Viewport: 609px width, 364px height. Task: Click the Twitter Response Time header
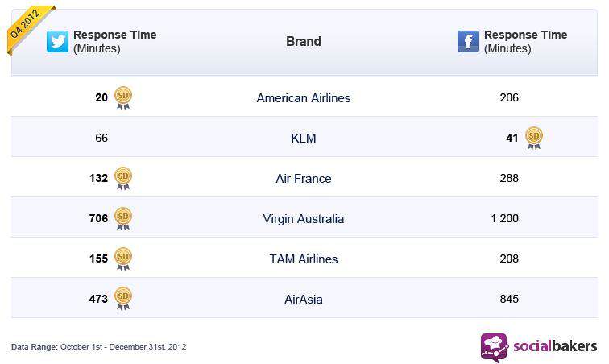pyautogui.click(x=115, y=41)
